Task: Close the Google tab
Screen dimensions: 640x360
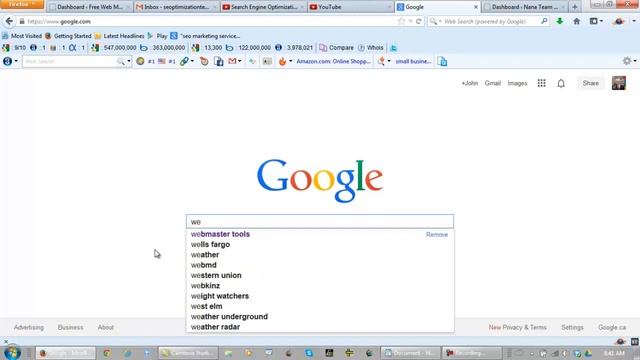Action: click(476, 7)
